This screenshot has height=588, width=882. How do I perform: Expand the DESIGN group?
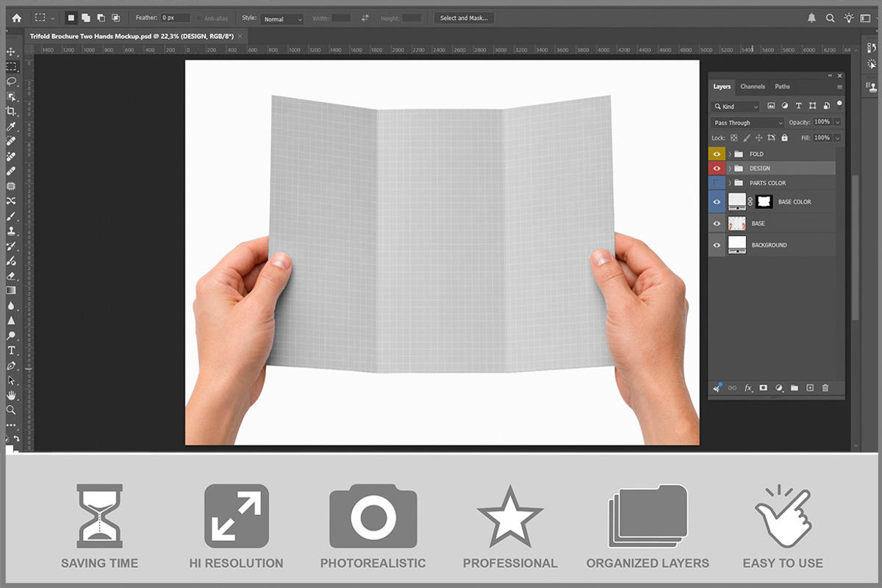(730, 168)
